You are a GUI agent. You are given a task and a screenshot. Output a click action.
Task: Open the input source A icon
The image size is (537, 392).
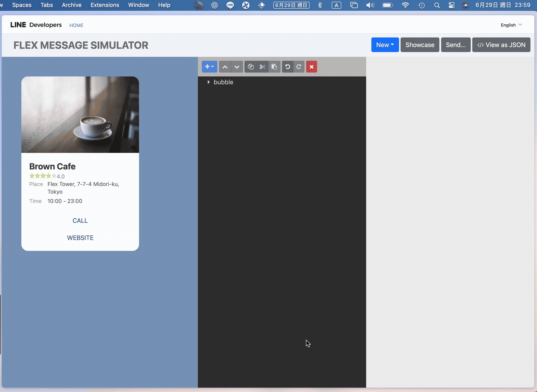336,5
